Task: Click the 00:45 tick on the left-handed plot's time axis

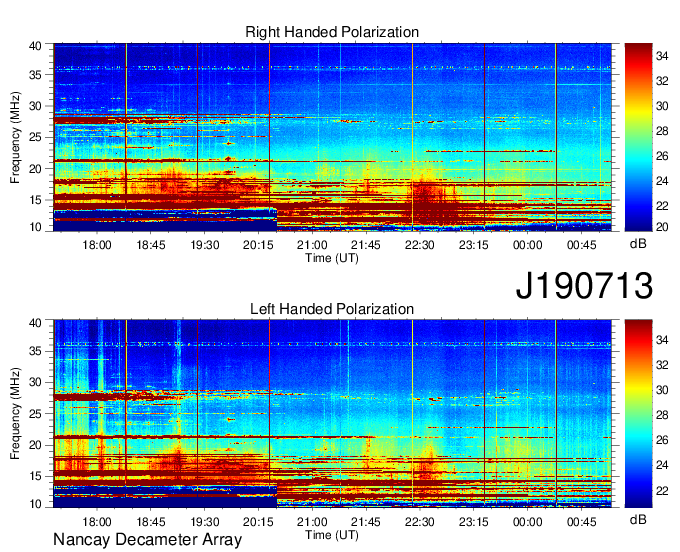Action: click(582, 522)
